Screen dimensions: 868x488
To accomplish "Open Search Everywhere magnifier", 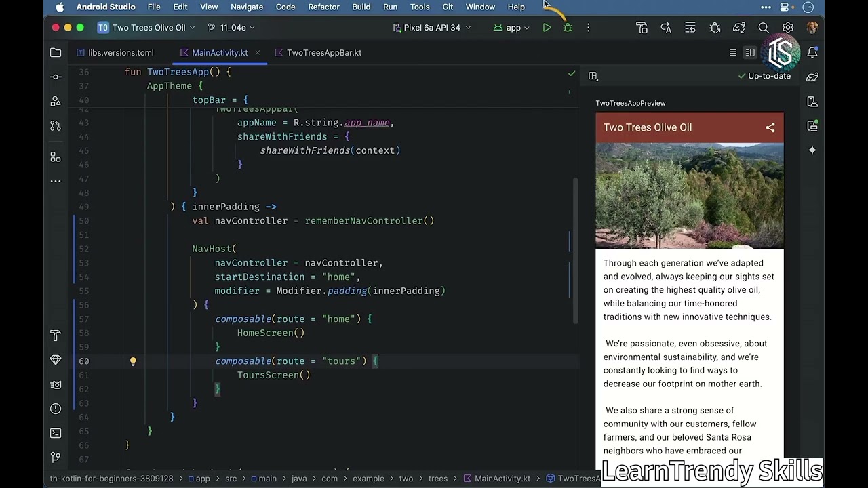I will 764,28.
